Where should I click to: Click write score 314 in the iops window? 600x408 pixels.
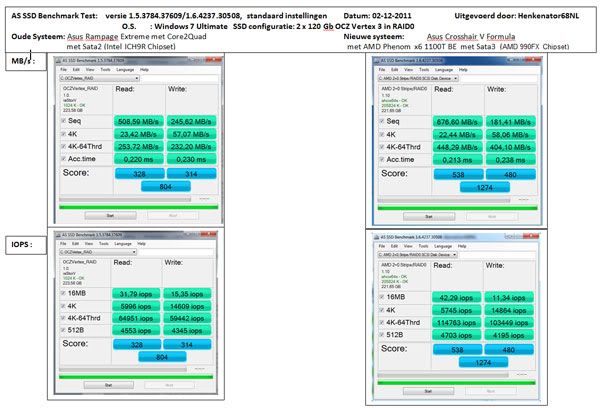click(x=187, y=344)
